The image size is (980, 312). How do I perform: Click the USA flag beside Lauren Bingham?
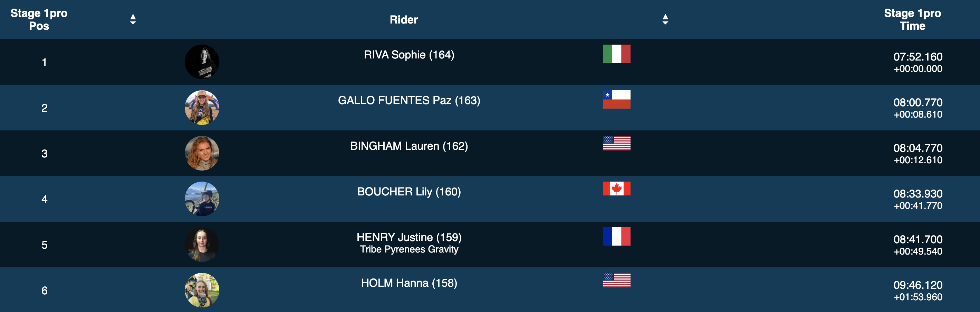click(x=616, y=143)
